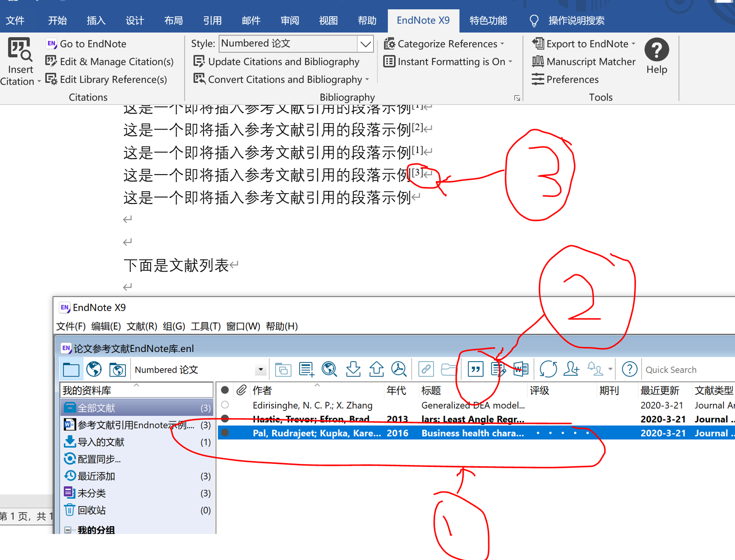Click Format Bibliography icon
This screenshot has height=560, width=735.
(498, 370)
